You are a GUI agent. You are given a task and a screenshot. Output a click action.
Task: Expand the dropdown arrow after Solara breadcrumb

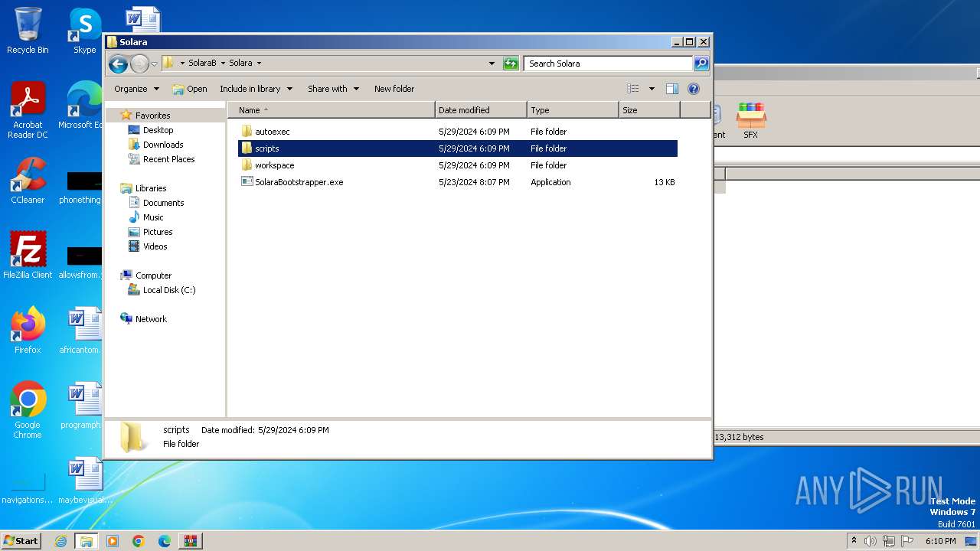(259, 63)
